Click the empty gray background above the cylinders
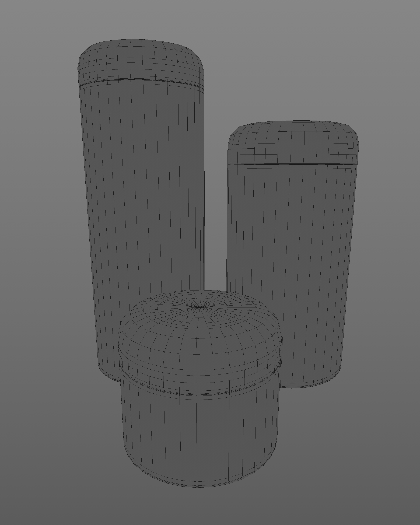The image size is (420, 525). (209, 19)
